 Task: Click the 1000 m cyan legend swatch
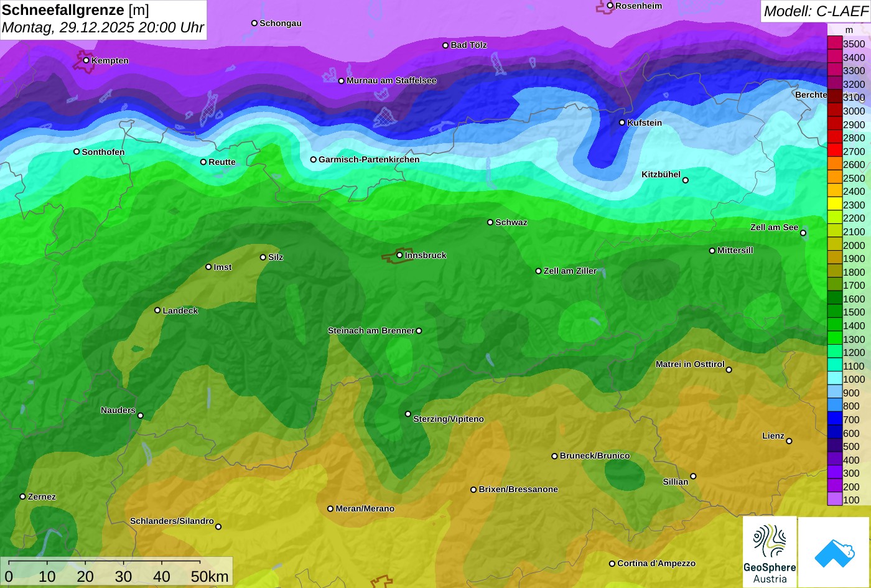pyautogui.click(x=834, y=379)
